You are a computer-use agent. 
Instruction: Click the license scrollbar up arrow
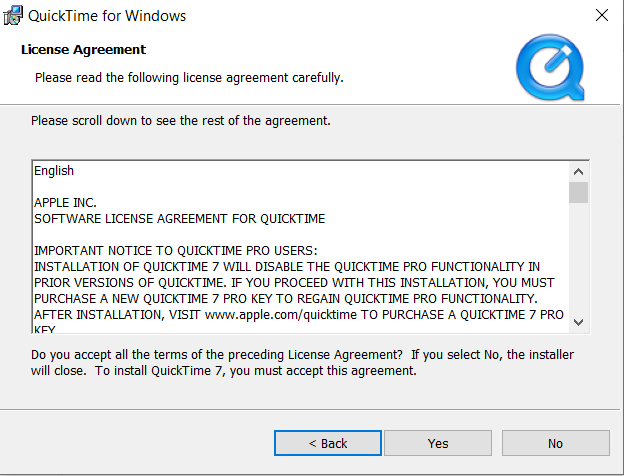(x=578, y=170)
